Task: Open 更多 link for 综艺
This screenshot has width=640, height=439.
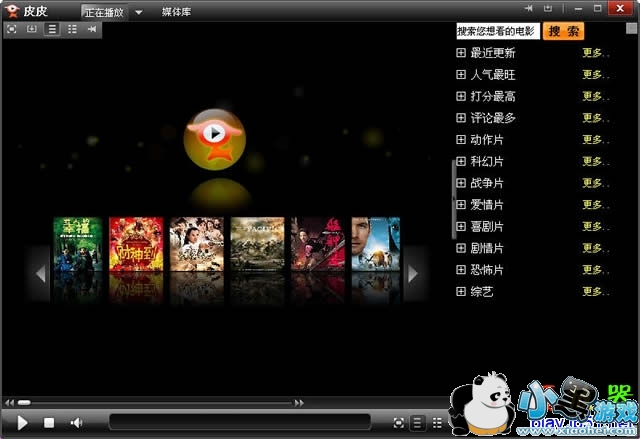Action: pos(595,291)
